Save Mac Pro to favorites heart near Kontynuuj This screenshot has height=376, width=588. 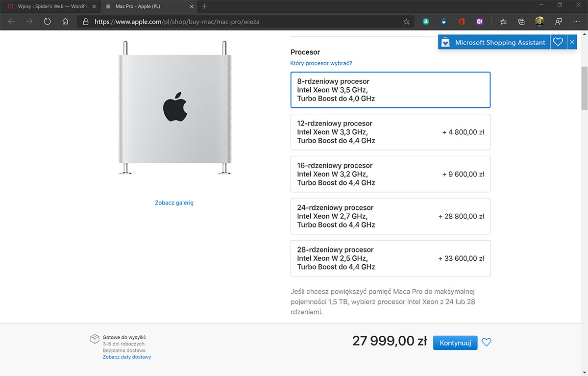point(486,342)
